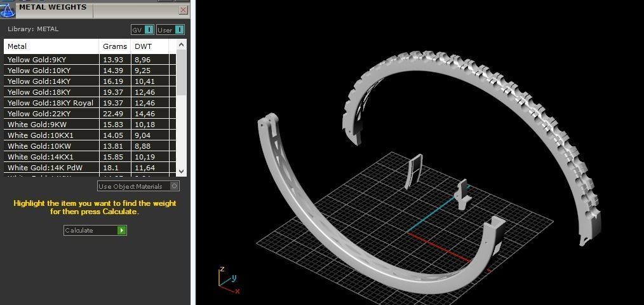Close the Metal Weights panel

click(x=183, y=10)
